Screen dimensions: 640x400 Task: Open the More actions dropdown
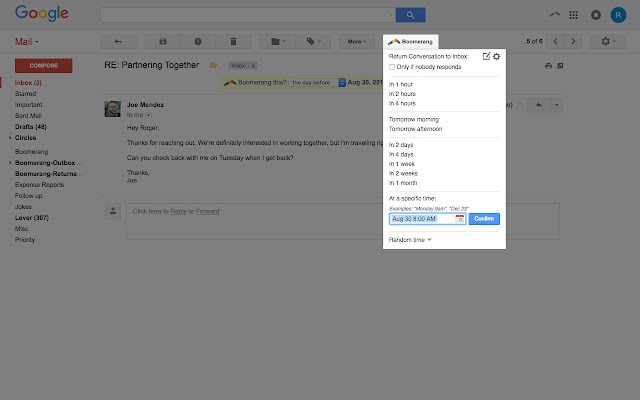point(357,41)
